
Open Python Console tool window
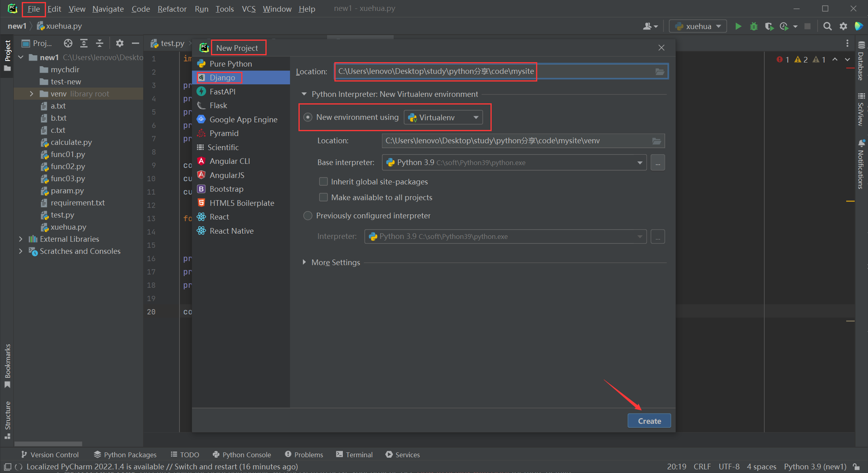click(242, 455)
